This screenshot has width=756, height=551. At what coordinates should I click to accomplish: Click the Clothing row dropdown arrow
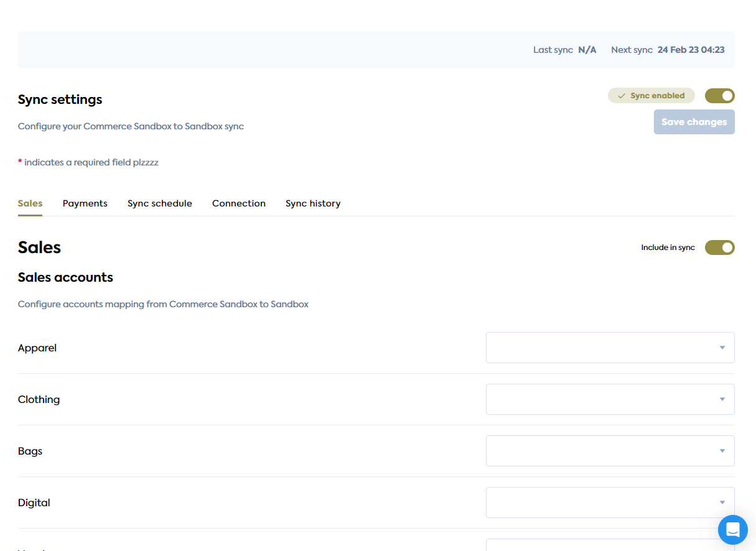point(722,399)
